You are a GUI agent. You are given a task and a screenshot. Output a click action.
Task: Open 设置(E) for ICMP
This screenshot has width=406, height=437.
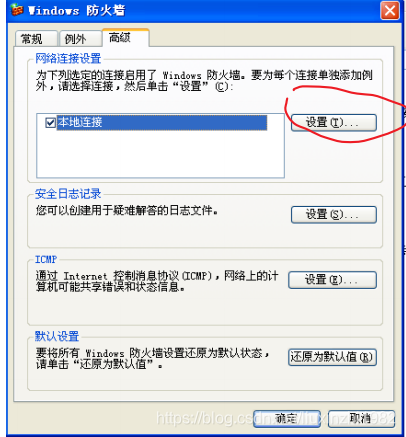[x=332, y=280]
